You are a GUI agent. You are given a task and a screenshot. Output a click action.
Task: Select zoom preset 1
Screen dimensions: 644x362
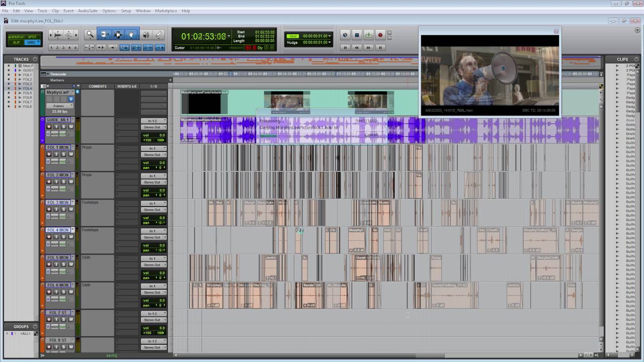pos(51,47)
